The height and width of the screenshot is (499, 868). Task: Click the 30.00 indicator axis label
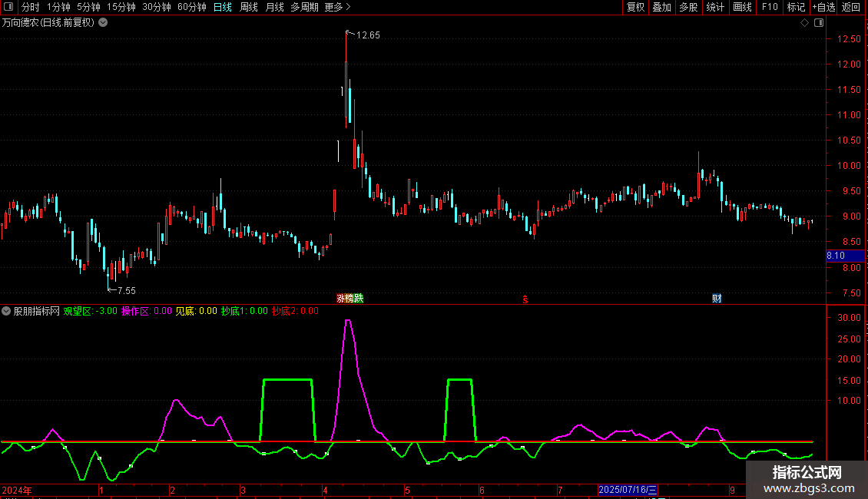849,318
